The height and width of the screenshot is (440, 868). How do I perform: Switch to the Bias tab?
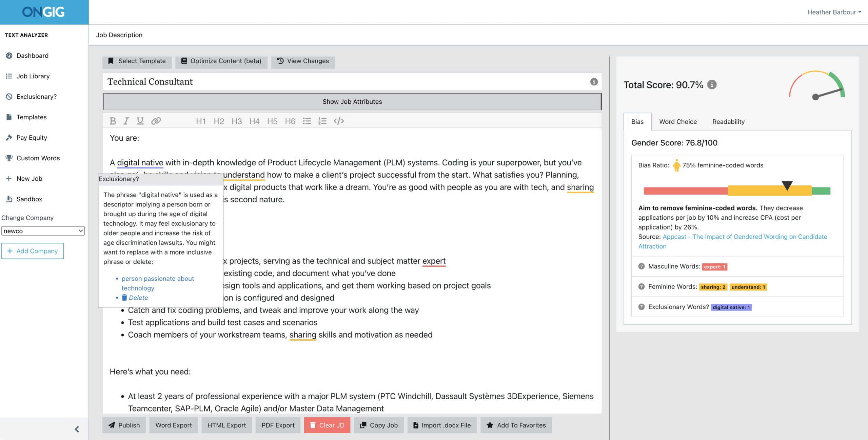coord(637,122)
